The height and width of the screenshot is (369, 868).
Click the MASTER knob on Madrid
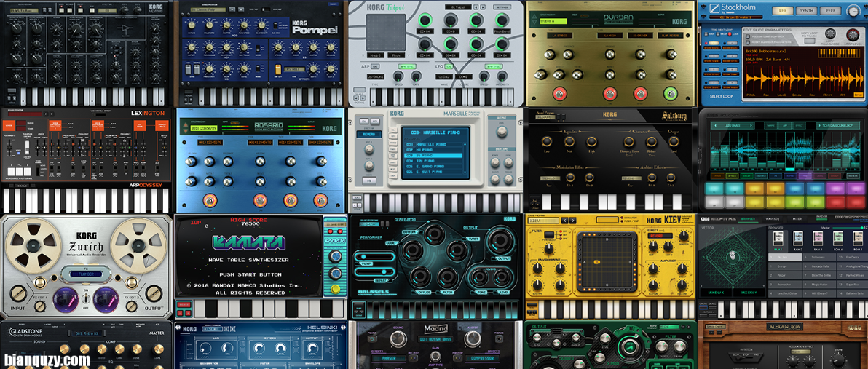472,338
